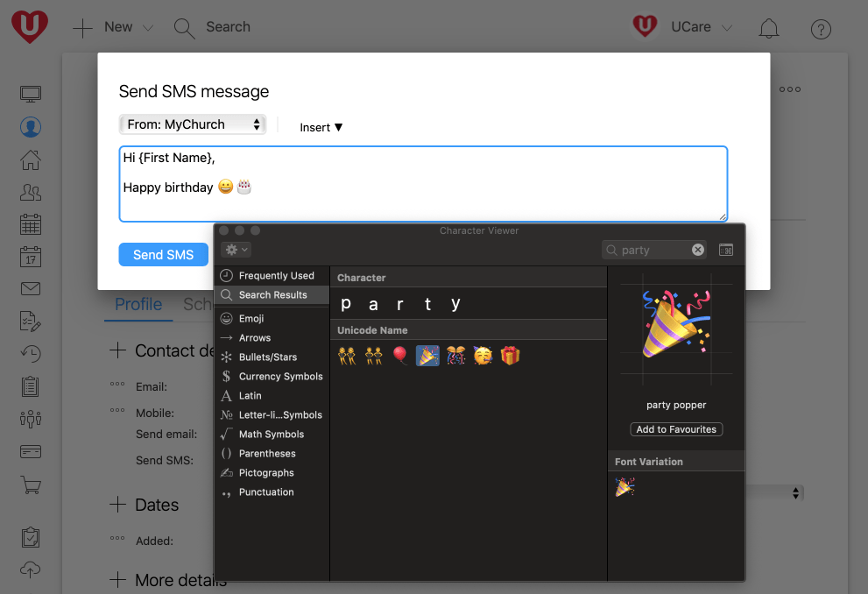Select Arrows category
Screen dimensions: 868x594
272,337
